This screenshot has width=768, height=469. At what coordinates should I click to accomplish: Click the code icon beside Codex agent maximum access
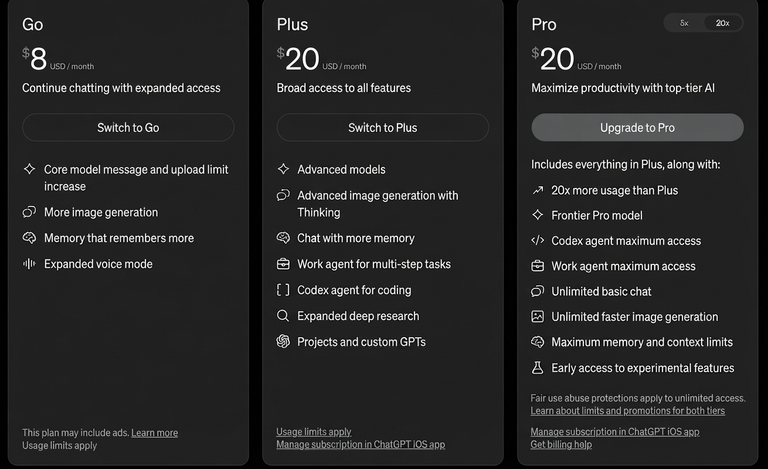pos(538,240)
